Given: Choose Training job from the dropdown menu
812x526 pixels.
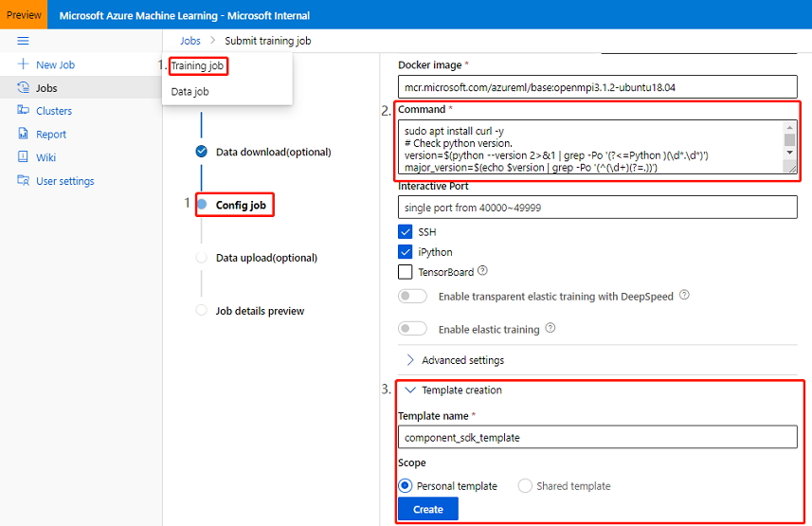Looking at the screenshot, I should tap(197, 65).
